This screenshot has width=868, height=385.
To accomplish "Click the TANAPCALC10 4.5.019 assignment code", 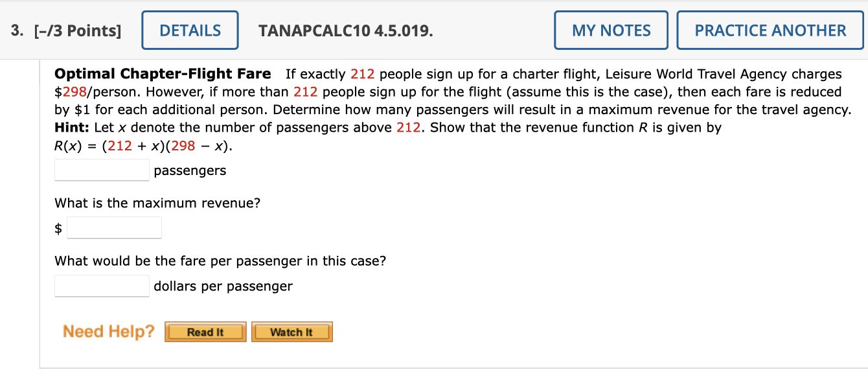I will click(x=345, y=30).
